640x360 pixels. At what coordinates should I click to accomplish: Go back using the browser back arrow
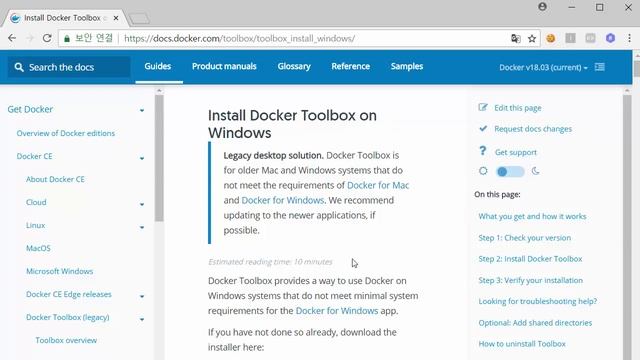[12, 38]
